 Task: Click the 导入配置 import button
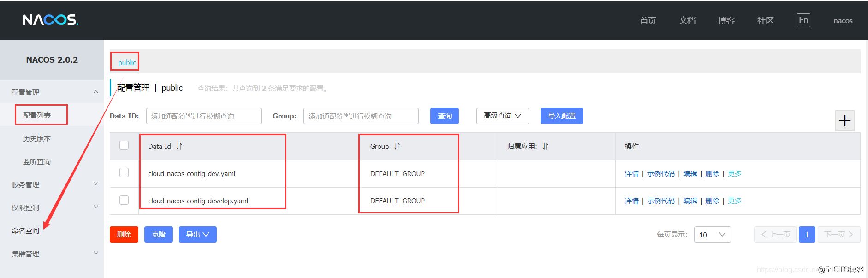[561, 116]
